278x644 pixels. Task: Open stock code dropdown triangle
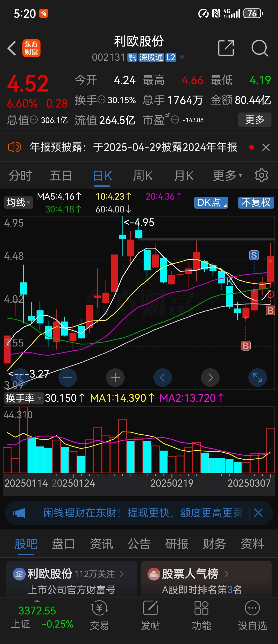(182, 57)
